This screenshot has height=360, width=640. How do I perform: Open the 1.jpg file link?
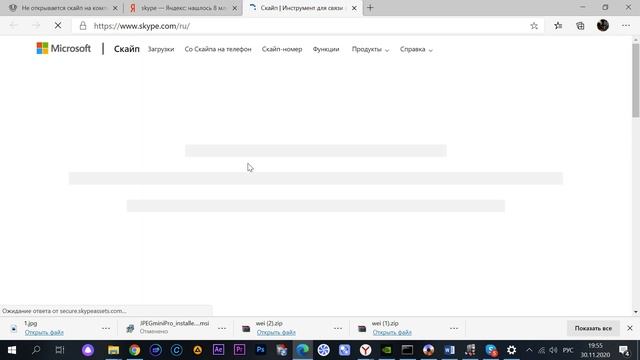[x=44, y=333]
